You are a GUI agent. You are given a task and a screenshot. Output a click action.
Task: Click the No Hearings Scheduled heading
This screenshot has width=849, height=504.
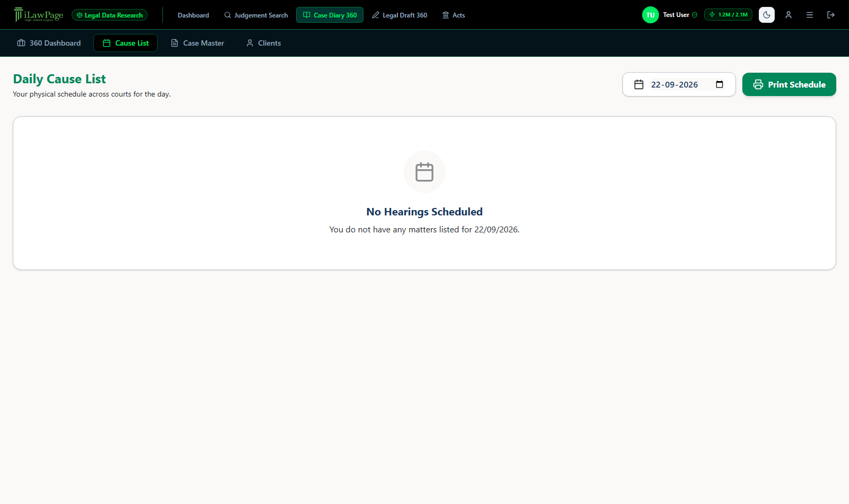coord(424,212)
